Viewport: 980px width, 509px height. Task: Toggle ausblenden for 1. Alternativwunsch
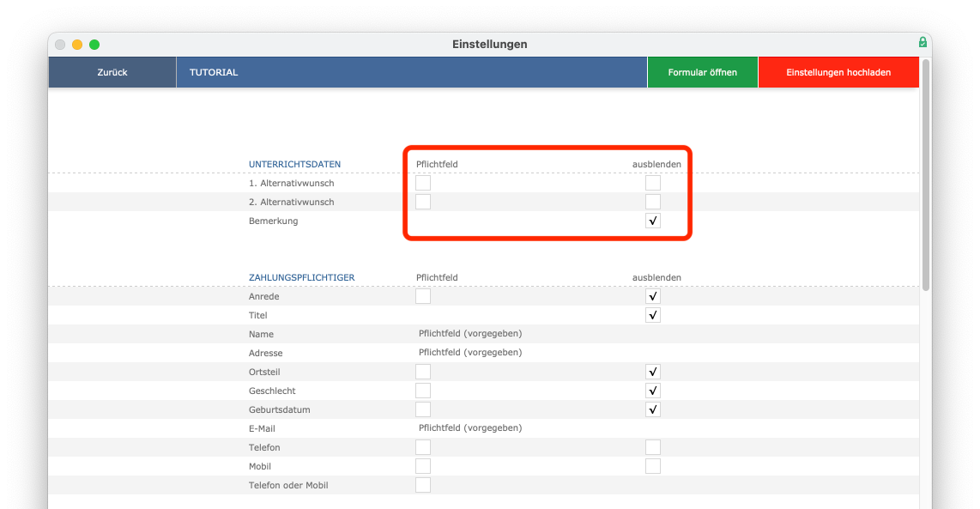point(653,183)
